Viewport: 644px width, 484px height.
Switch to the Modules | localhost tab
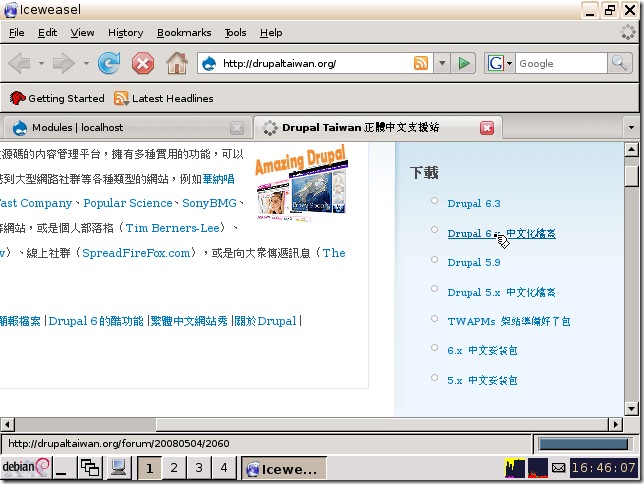tap(126, 128)
